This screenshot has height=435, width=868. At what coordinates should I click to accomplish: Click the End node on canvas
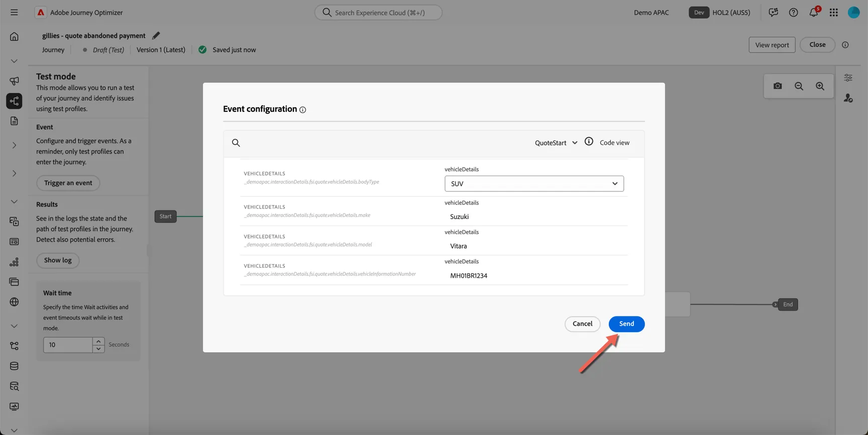click(788, 304)
